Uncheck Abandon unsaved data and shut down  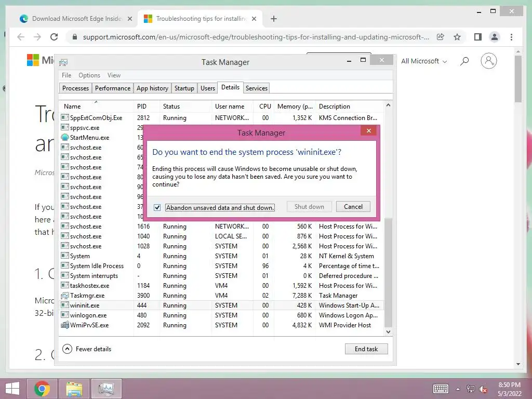pos(157,207)
